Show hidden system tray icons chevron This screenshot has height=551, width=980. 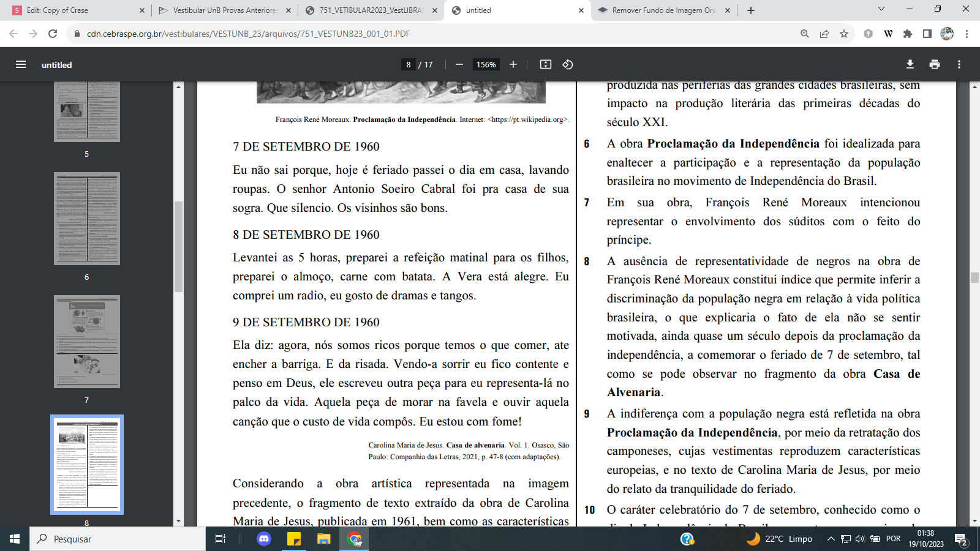tap(831, 539)
